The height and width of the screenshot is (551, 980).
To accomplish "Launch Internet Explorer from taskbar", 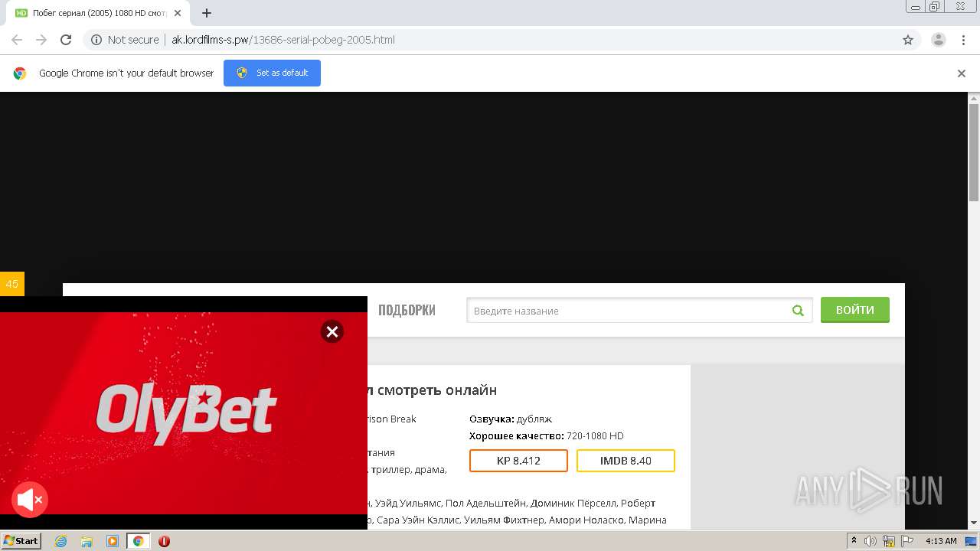I will [x=61, y=541].
